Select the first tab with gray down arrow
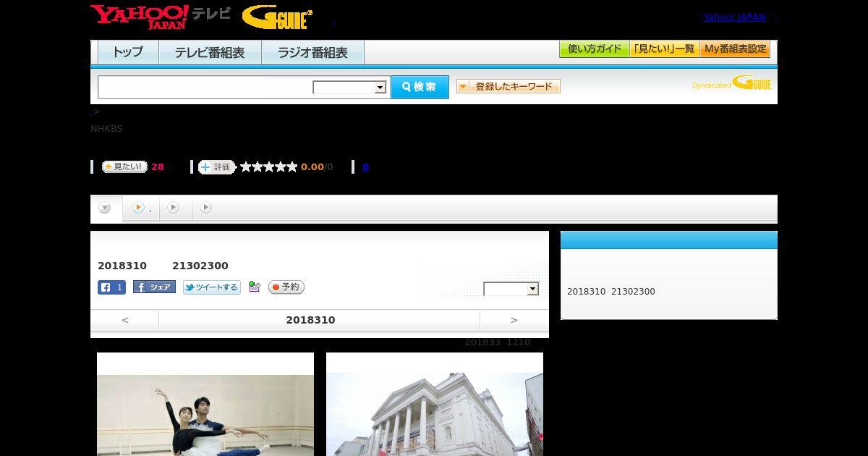 coord(106,208)
